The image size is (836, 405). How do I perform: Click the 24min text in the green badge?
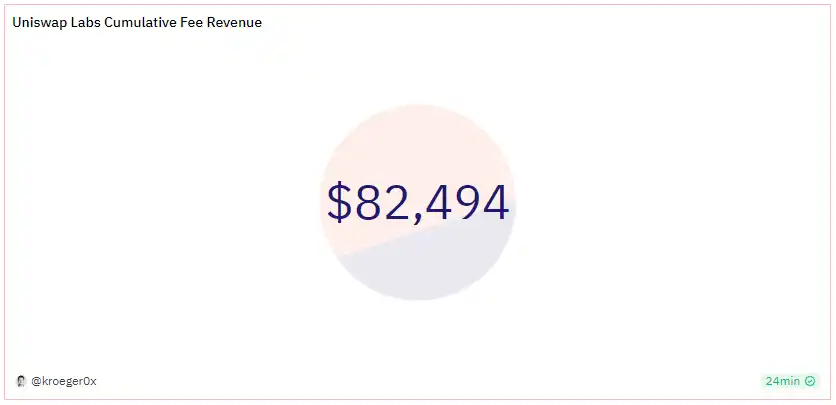[x=783, y=381]
